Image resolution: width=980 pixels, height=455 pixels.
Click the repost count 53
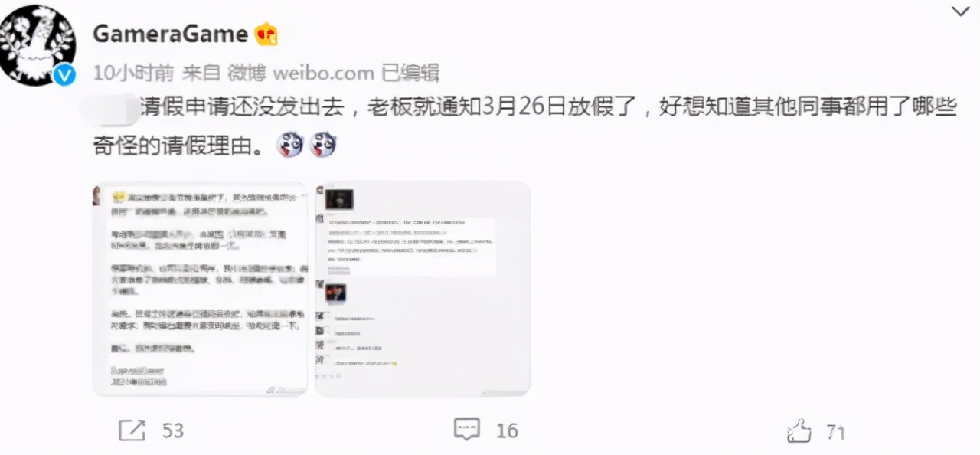[x=173, y=431]
